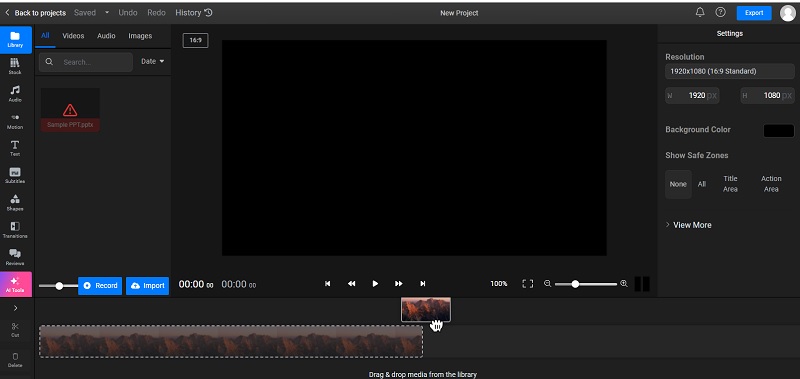Expand the timeline sidebar chevron
Viewport: 800px width, 379px height.
click(x=15, y=308)
